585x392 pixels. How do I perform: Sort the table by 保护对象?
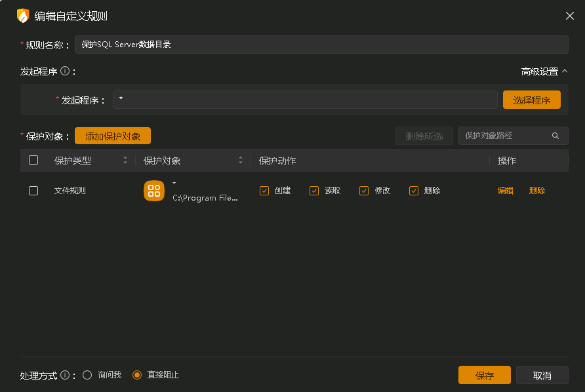[241, 160]
